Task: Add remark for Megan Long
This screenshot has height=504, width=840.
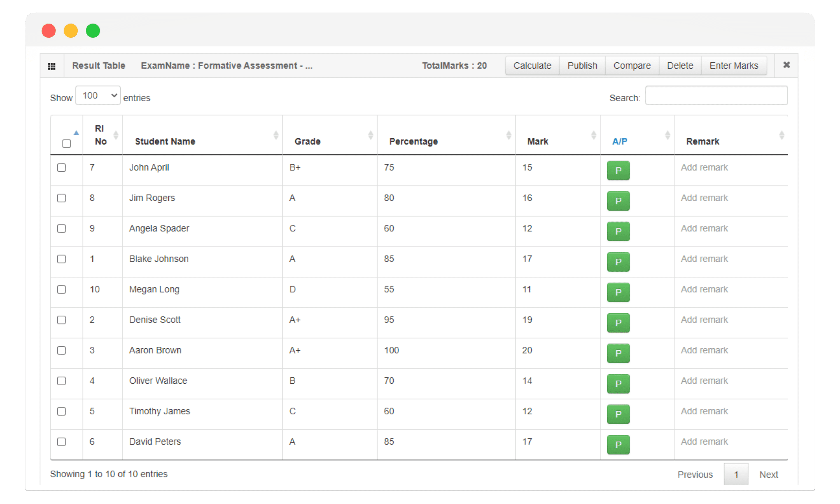Action: pyautogui.click(x=704, y=289)
